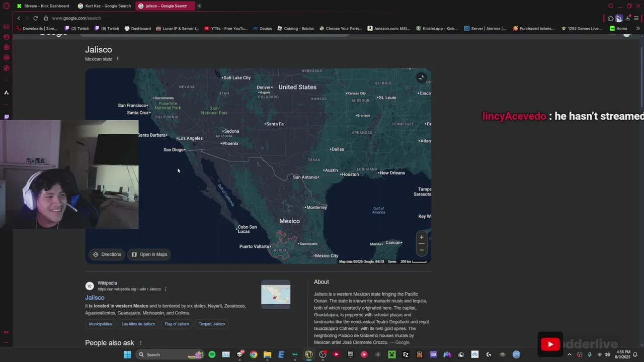Image resolution: width=644 pixels, height=362 pixels.
Task: Open Choose Your Parts bookmark
Action: (341, 29)
